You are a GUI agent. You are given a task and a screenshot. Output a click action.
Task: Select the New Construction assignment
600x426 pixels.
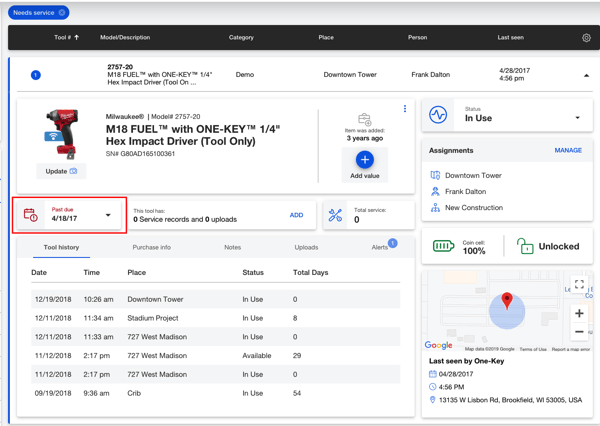point(474,207)
